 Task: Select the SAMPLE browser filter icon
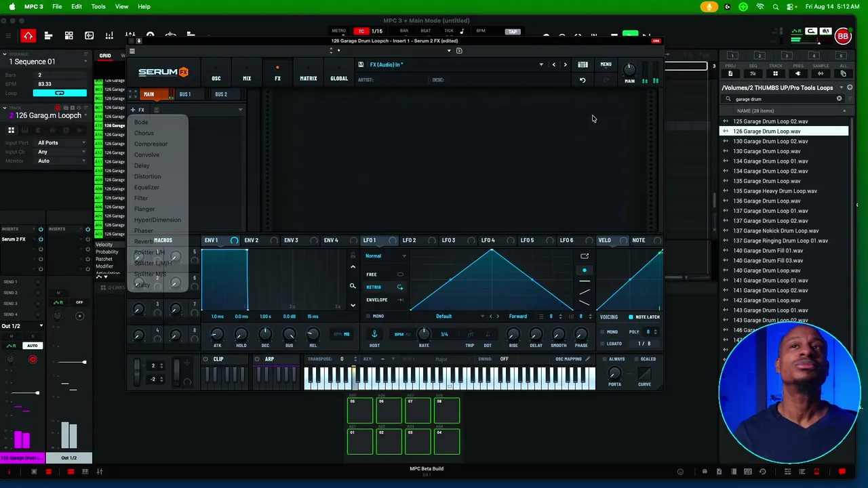(821, 73)
